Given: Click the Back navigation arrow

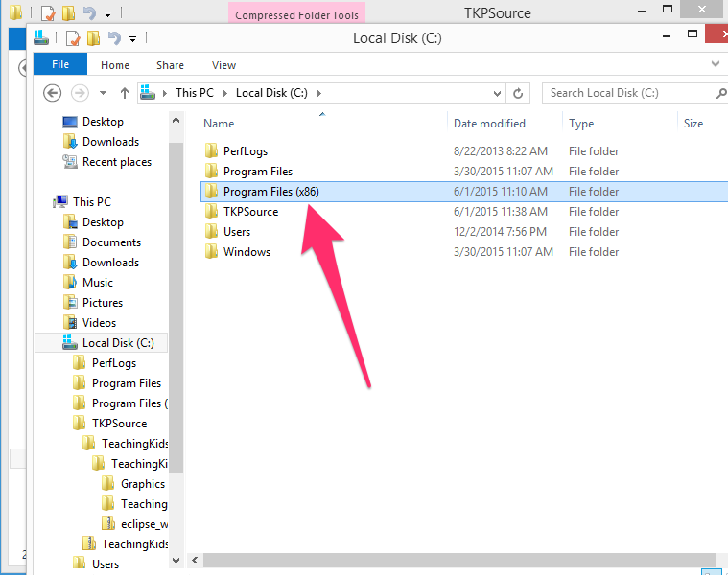Looking at the screenshot, I should click(53, 93).
